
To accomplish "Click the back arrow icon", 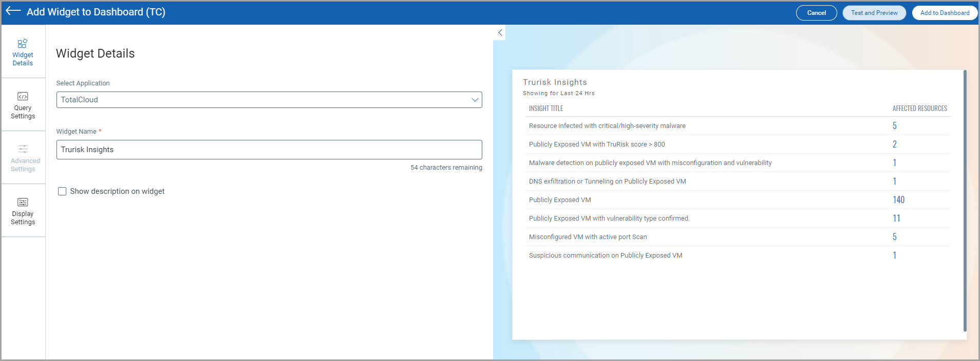I will 13,11.
